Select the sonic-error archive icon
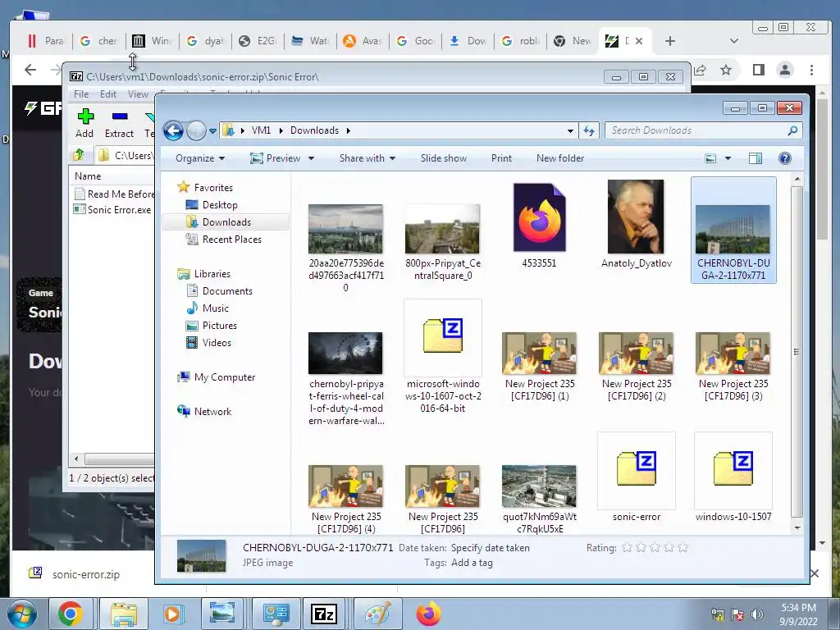Screen dimensions: 840x630 [637, 468]
